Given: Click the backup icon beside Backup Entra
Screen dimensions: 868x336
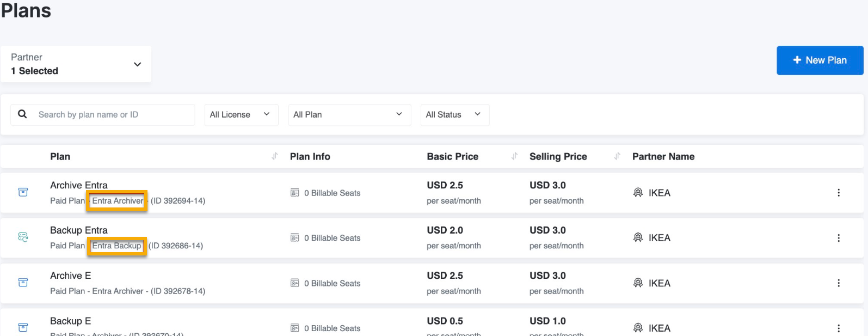Looking at the screenshot, I should pos(23,237).
